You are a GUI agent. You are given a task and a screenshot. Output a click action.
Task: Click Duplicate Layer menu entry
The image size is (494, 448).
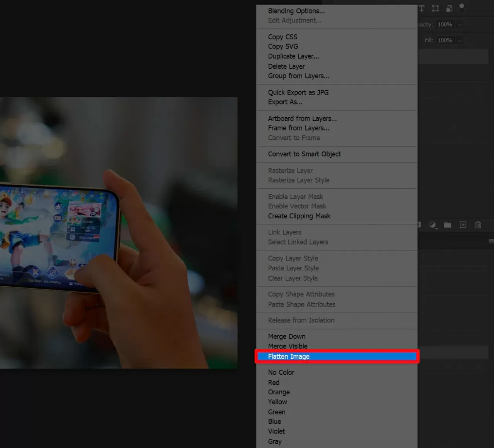(x=293, y=56)
